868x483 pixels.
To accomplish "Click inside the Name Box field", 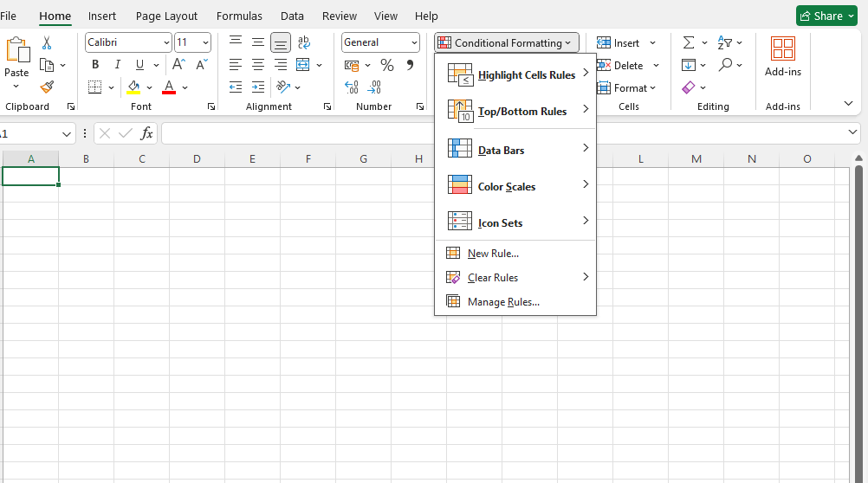I will pos(29,133).
